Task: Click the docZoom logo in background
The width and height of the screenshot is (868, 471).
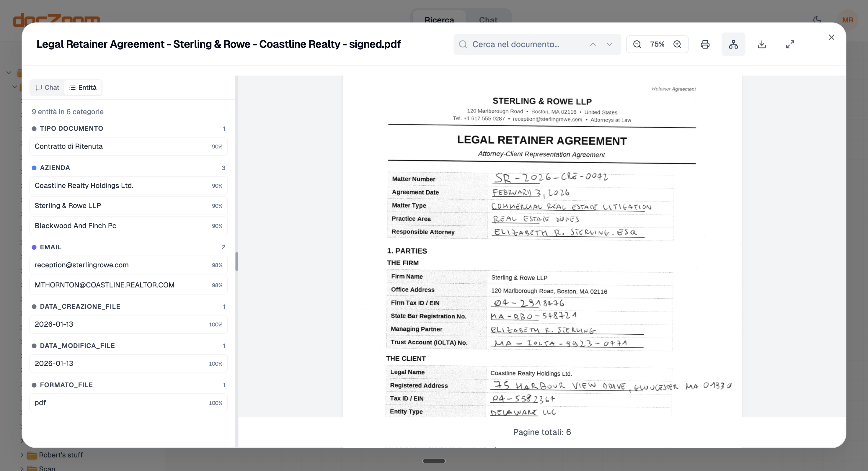Action: (x=57, y=20)
